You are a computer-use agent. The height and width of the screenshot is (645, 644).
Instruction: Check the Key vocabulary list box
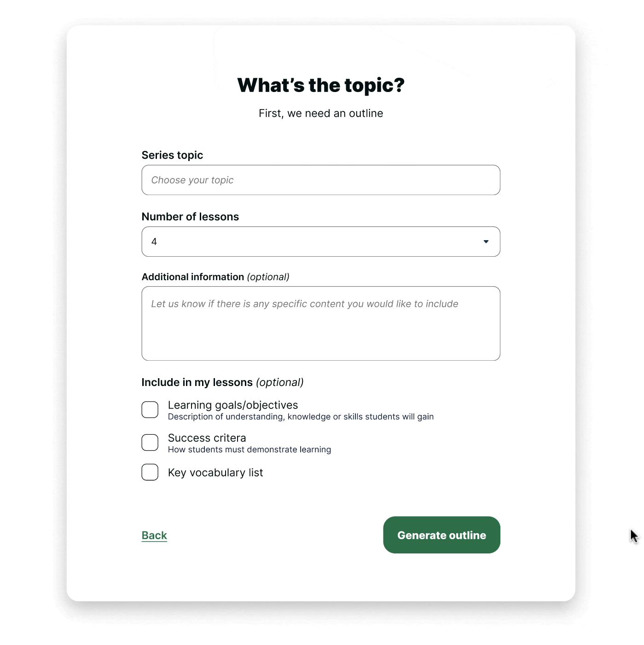(150, 472)
